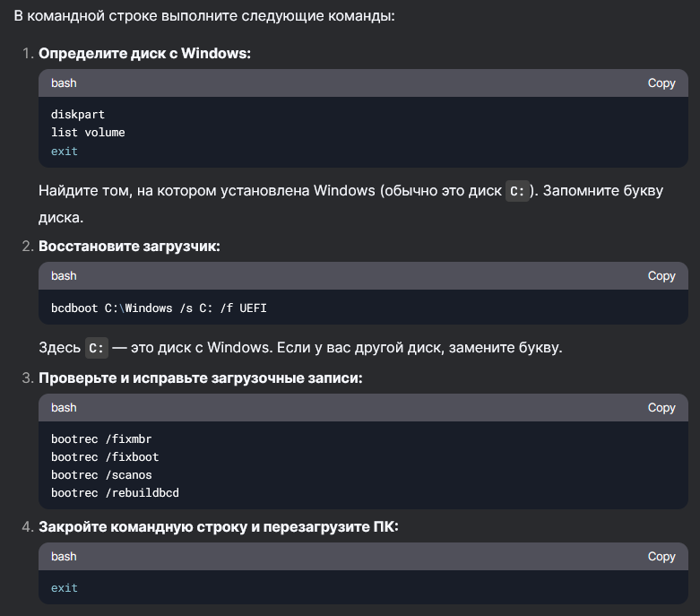
Task: Click heading 'Закройте командную строку и перезагрузите ПК:'
Action: 219,526
